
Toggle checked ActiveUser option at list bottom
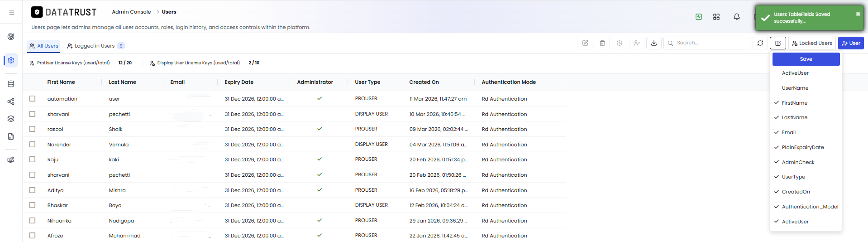tap(806, 222)
